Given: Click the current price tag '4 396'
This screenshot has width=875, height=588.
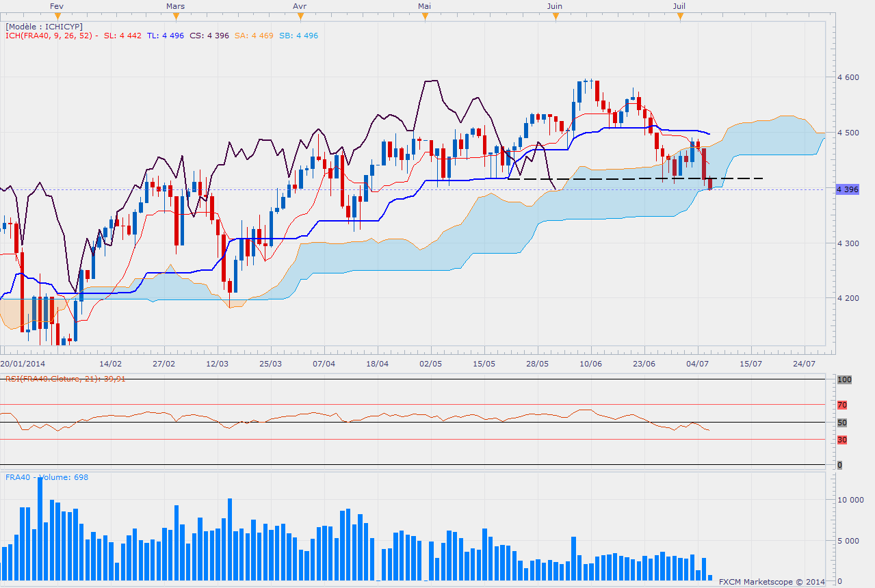Looking at the screenshot, I should tap(847, 189).
